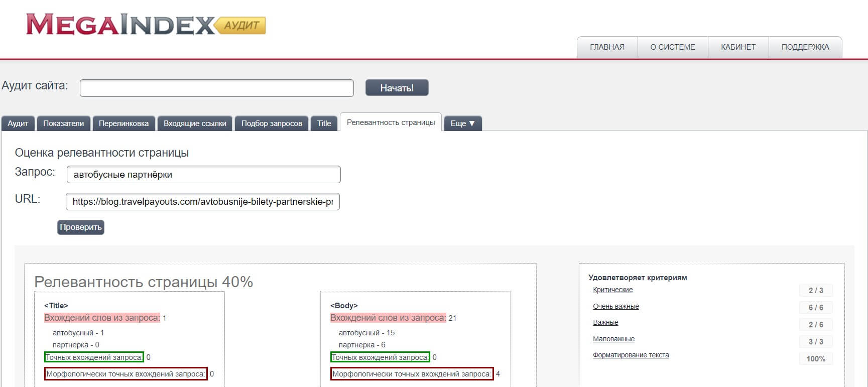Open the КАБИНЕТ menu item
The image size is (868, 387).
[738, 47]
